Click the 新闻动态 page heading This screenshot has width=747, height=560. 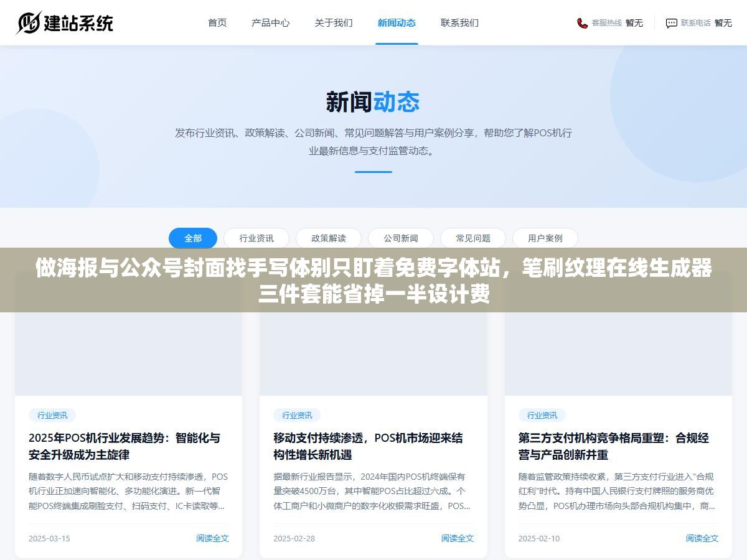[x=373, y=102]
